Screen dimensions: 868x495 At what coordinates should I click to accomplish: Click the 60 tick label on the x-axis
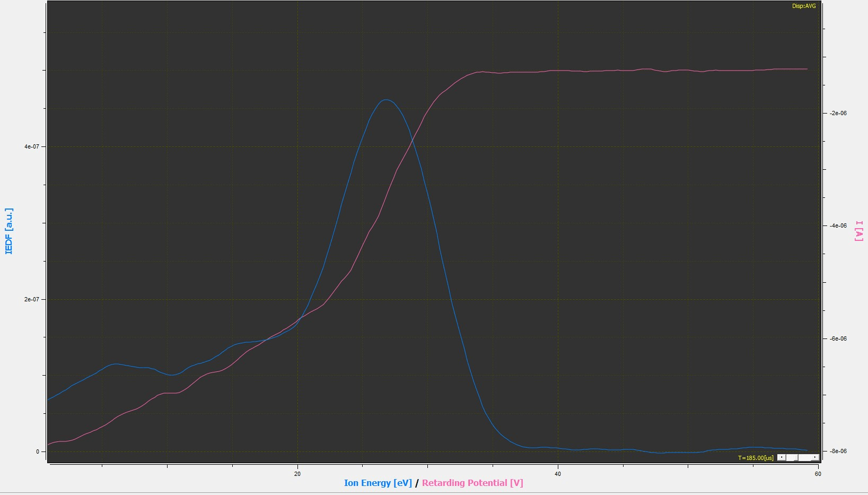818,474
